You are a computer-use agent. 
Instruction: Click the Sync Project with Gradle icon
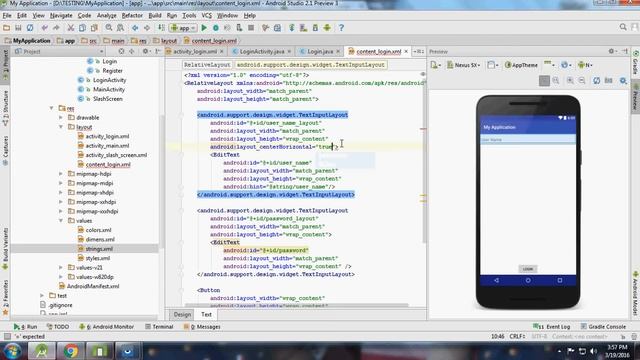click(x=292, y=28)
